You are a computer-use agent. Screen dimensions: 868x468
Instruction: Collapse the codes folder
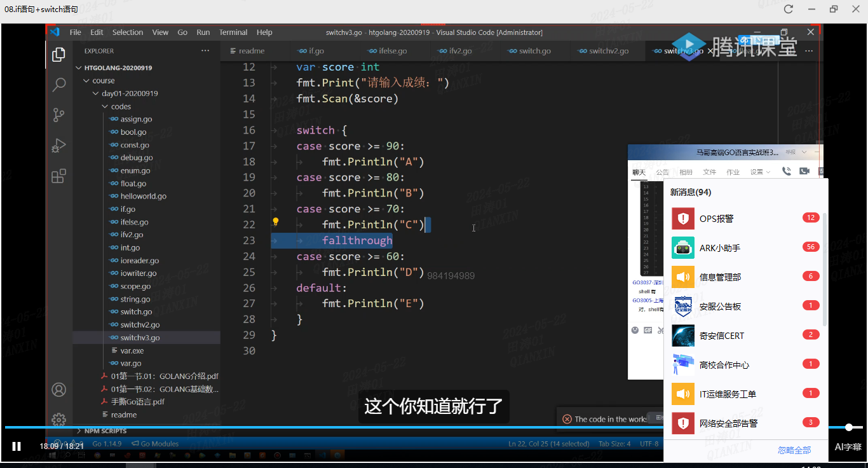[121, 106]
